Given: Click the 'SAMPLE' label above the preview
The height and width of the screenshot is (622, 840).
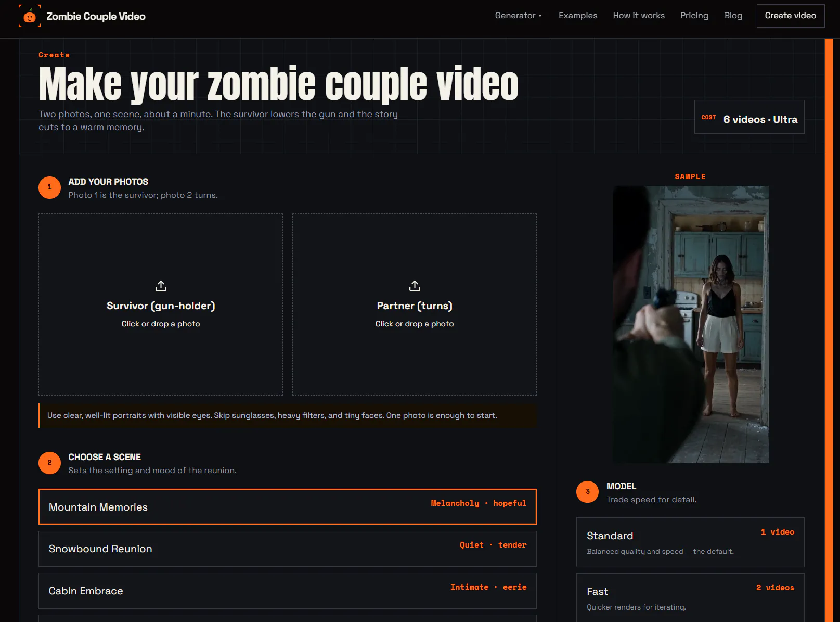Looking at the screenshot, I should (x=690, y=176).
